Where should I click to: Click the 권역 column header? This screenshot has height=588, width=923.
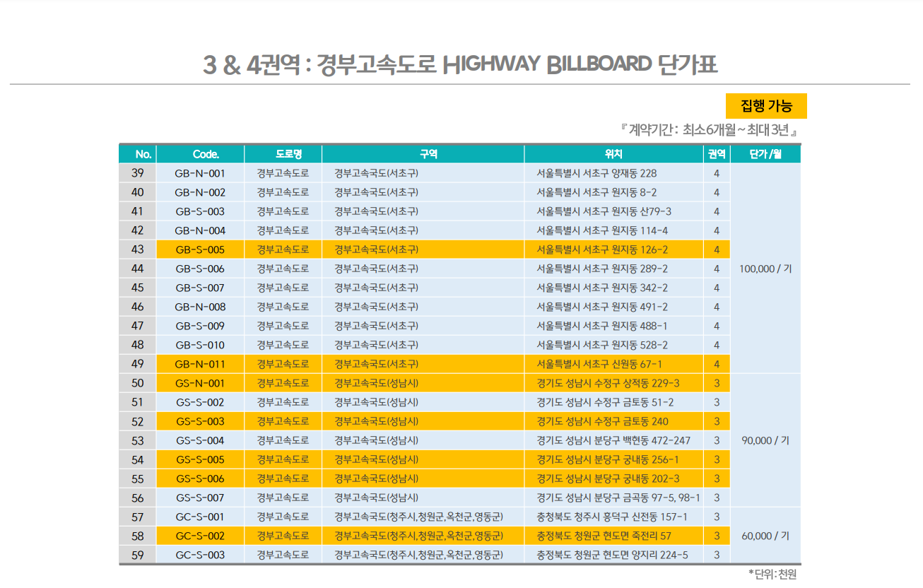717,154
